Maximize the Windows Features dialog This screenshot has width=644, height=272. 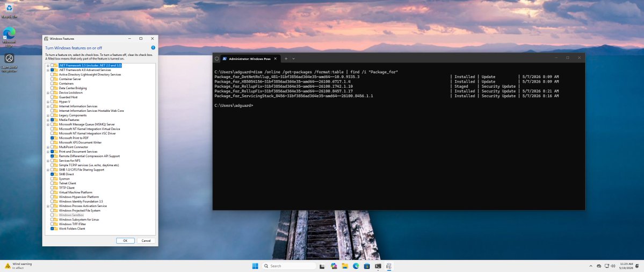141,39
